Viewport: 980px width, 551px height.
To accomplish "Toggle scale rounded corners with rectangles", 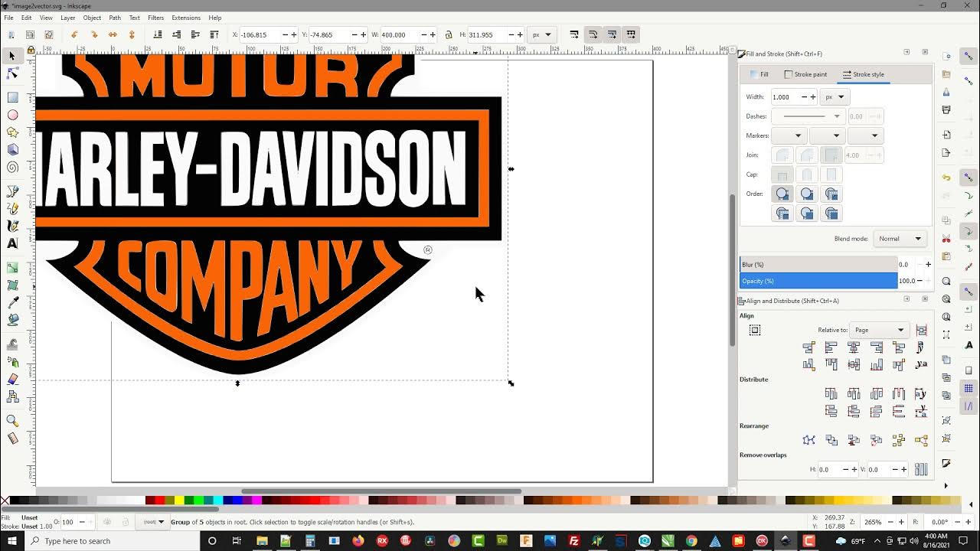I will [593, 34].
